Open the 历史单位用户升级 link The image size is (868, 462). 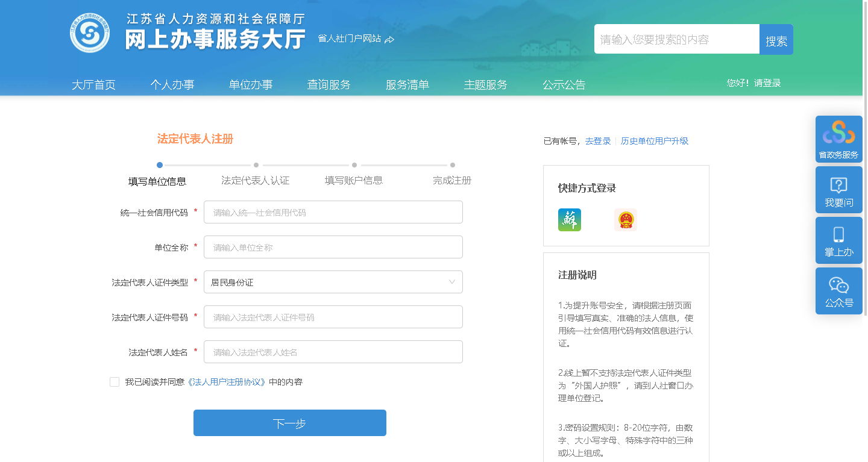pos(654,141)
